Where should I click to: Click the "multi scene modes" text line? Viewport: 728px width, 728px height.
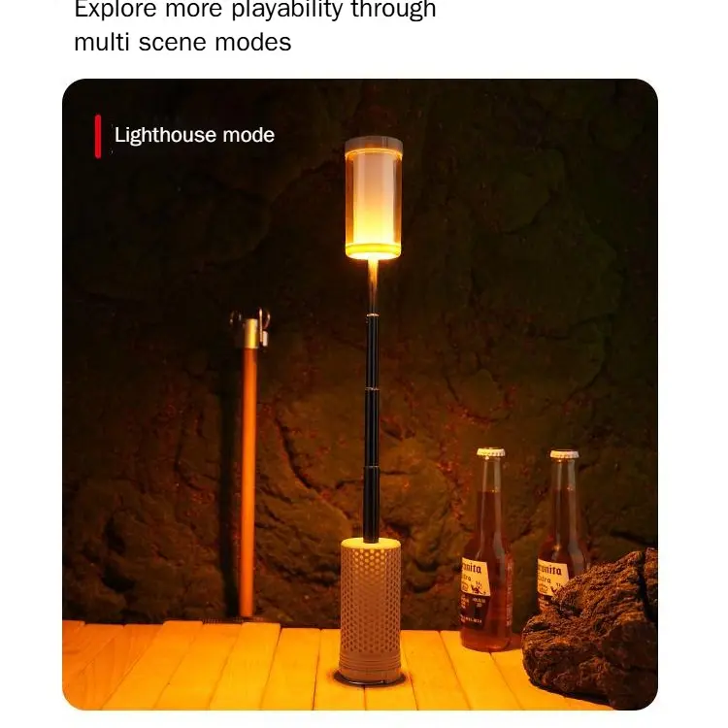[x=182, y=43]
